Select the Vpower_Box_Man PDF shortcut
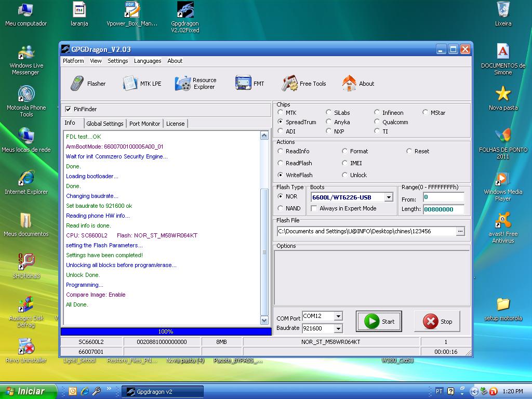This screenshot has width=532, height=399. click(132, 15)
